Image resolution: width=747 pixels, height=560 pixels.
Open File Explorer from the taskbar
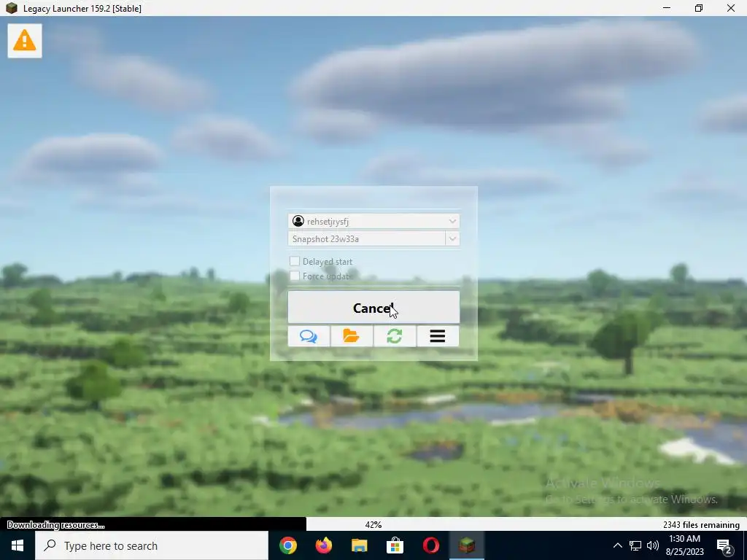(360, 545)
